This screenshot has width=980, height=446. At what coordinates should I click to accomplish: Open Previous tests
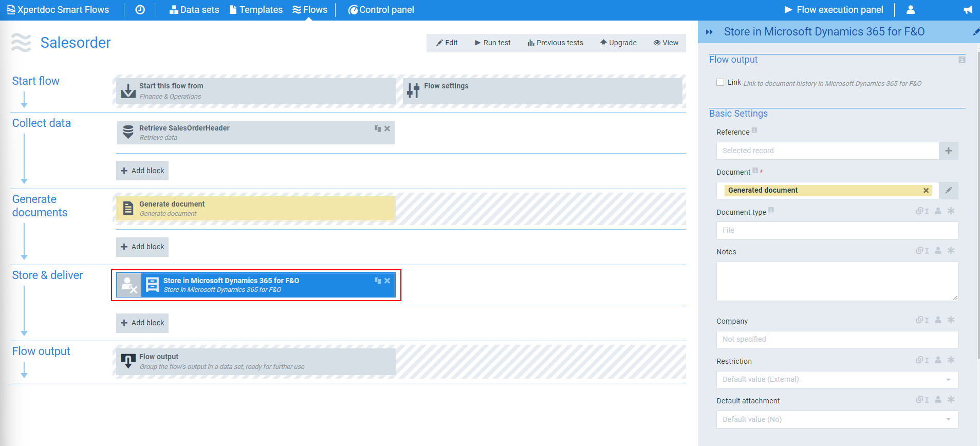[555, 43]
